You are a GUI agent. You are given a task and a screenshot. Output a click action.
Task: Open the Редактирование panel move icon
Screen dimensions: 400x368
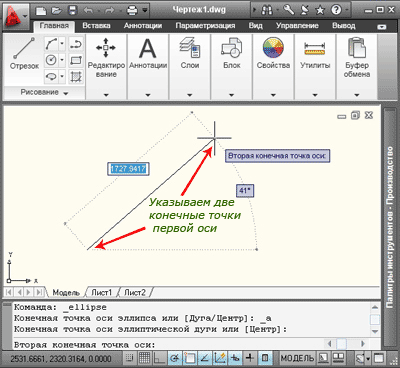click(106, 48)
